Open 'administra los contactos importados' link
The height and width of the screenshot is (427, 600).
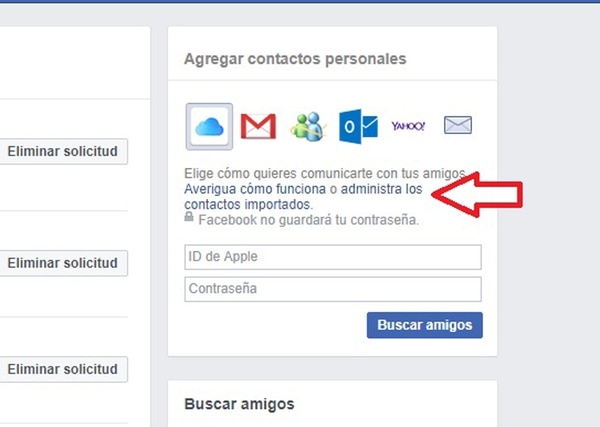point(303,197)
